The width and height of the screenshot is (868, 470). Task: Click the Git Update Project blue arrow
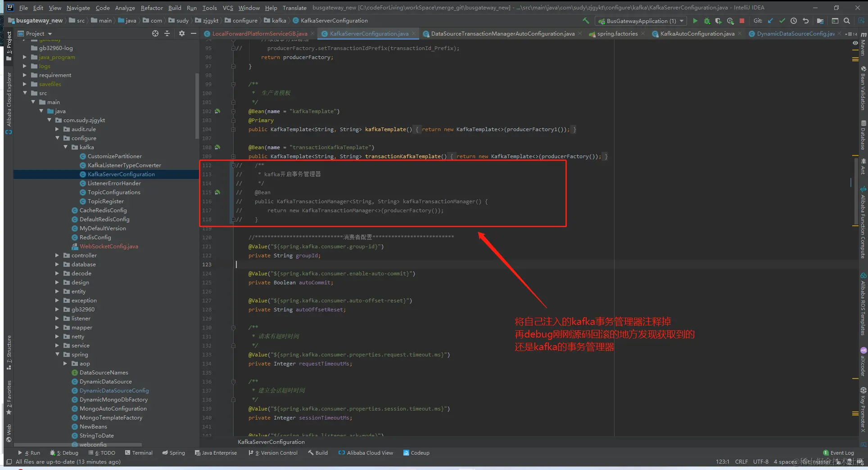coord(770,21)
